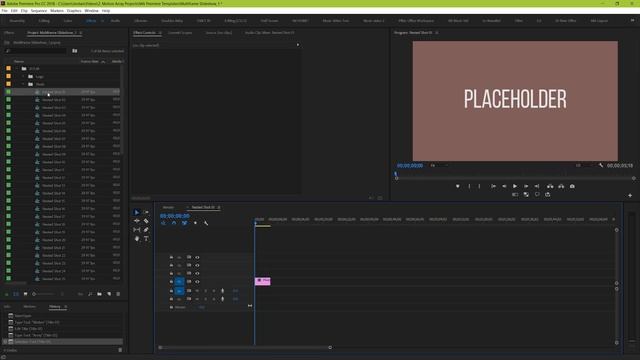
Task: Open Project panel menu
Action: (x=80, y=33)
